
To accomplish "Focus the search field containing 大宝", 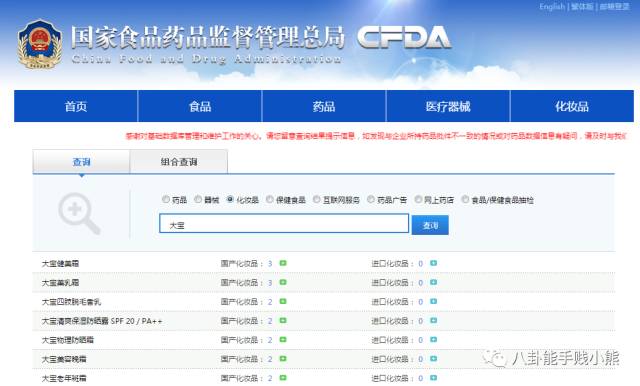I will (284, 224).
